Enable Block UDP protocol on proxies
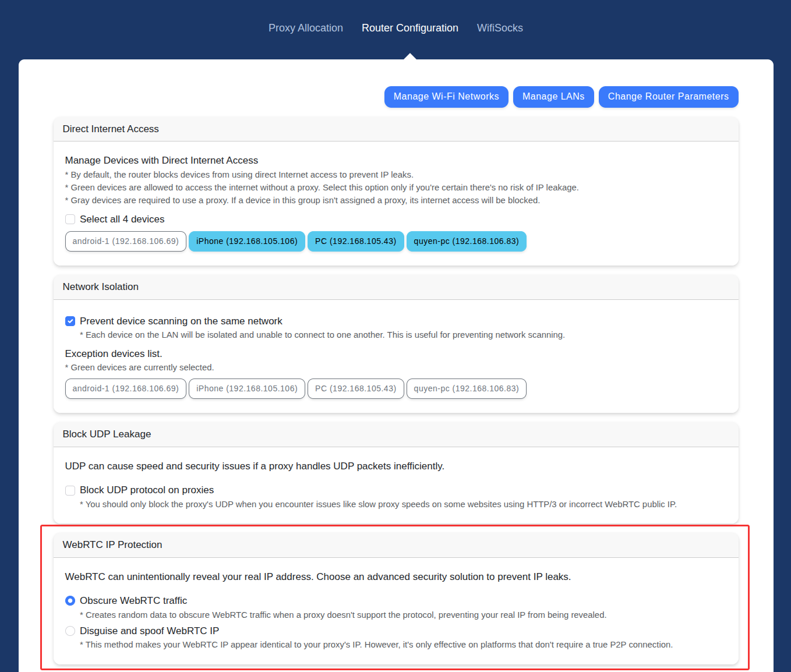The width and height of the screenshot is (791, 672). coord(70,490)
